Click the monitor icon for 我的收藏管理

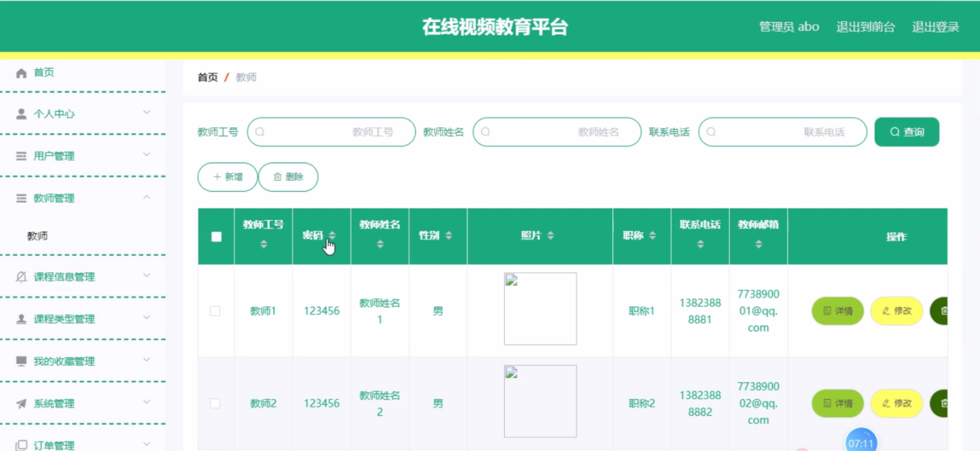(x=21, y=361)
